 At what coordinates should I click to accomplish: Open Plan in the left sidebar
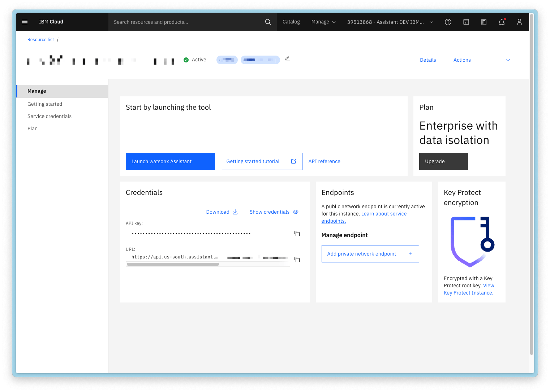coord(33,129)
